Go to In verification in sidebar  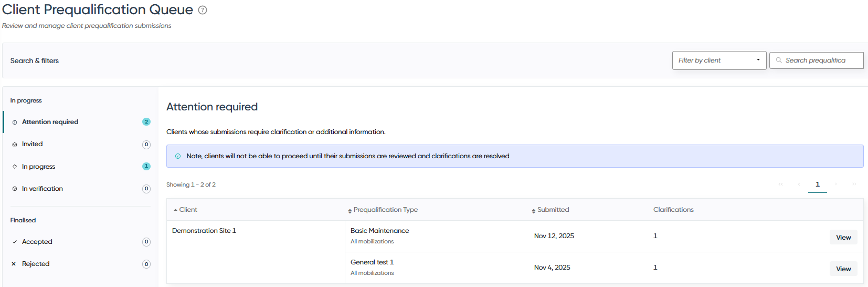click(x=81, y=189)
